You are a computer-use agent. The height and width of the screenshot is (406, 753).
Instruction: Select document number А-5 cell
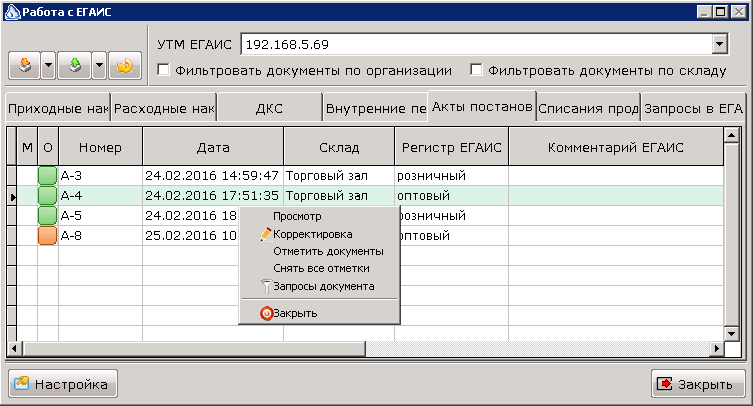[100, 215]
